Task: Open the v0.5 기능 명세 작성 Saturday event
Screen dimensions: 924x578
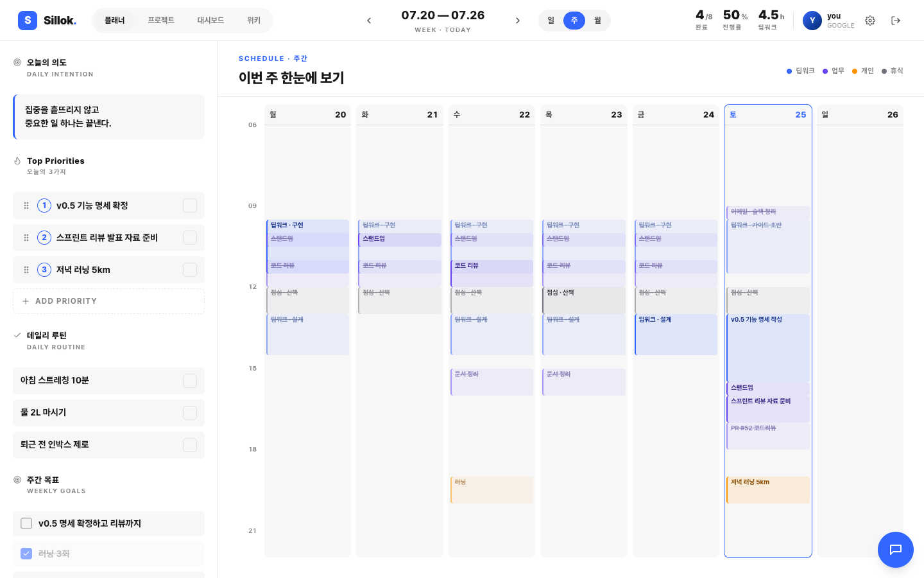Action: pyautogui.click(x=768, y=348)
